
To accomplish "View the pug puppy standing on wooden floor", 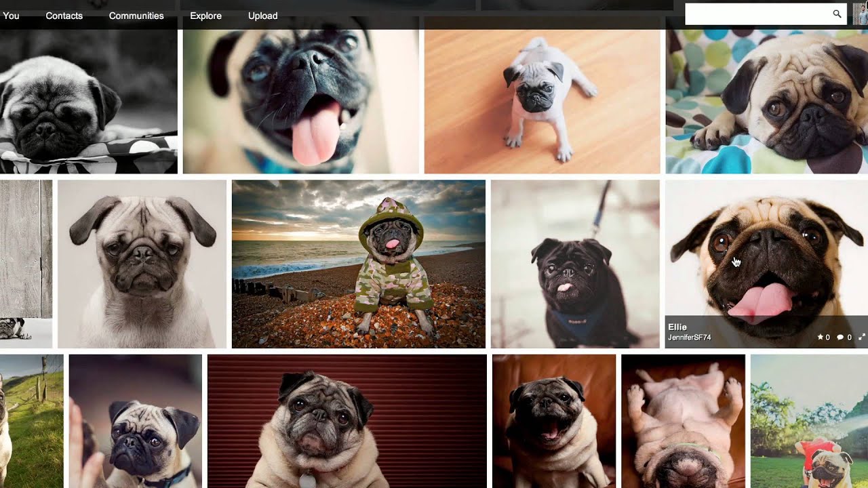I will (542, 95).
